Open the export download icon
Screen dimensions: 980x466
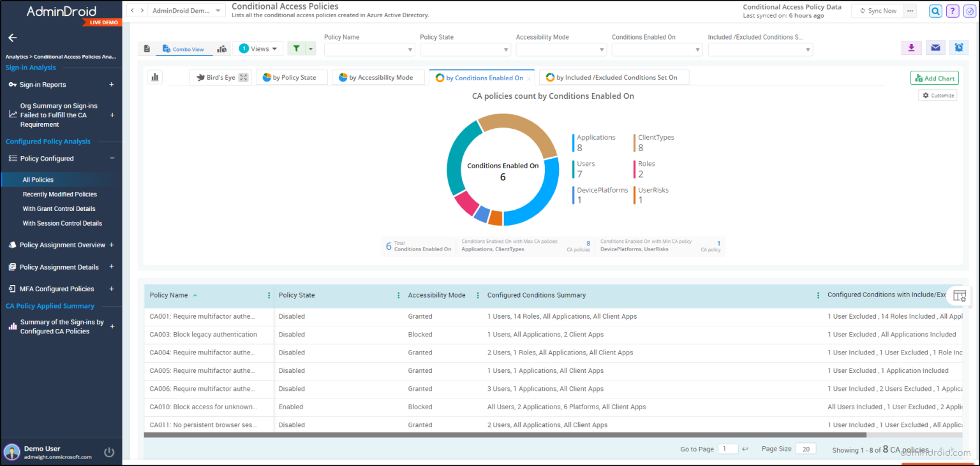click(911, 48)
